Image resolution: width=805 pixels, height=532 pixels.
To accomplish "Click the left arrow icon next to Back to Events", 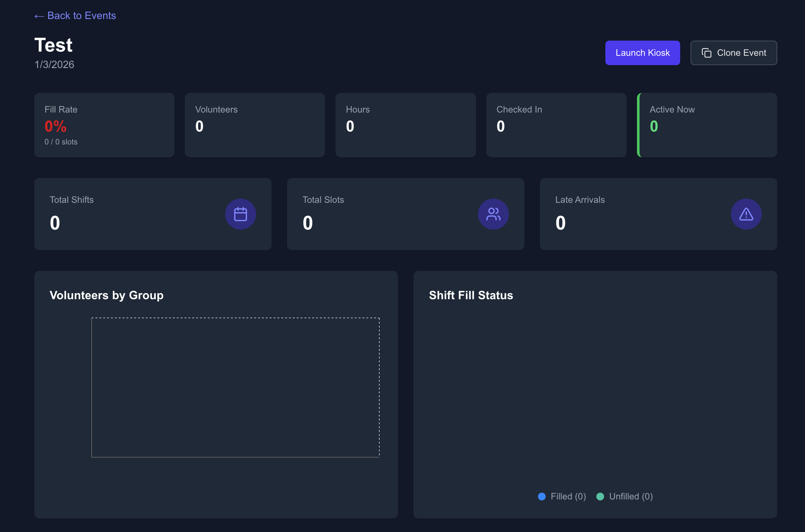I will point(39,15).
